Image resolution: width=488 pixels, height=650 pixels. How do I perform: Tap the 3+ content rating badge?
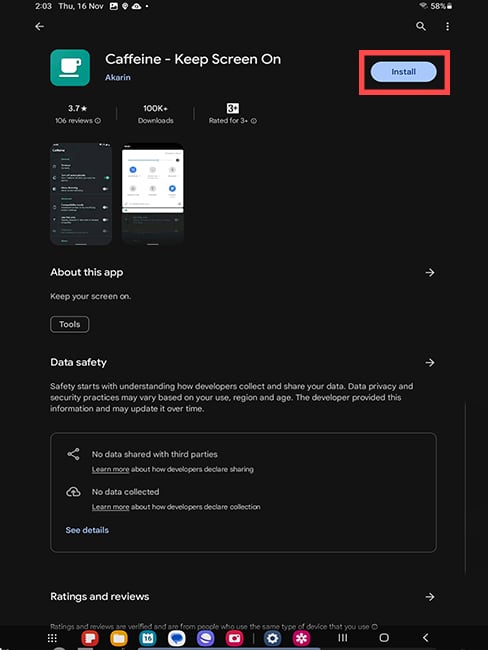pos(233,108)
